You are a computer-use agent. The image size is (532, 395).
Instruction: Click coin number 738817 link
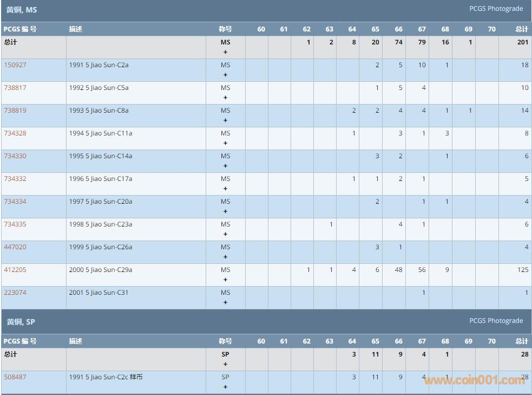click(15, 88)
